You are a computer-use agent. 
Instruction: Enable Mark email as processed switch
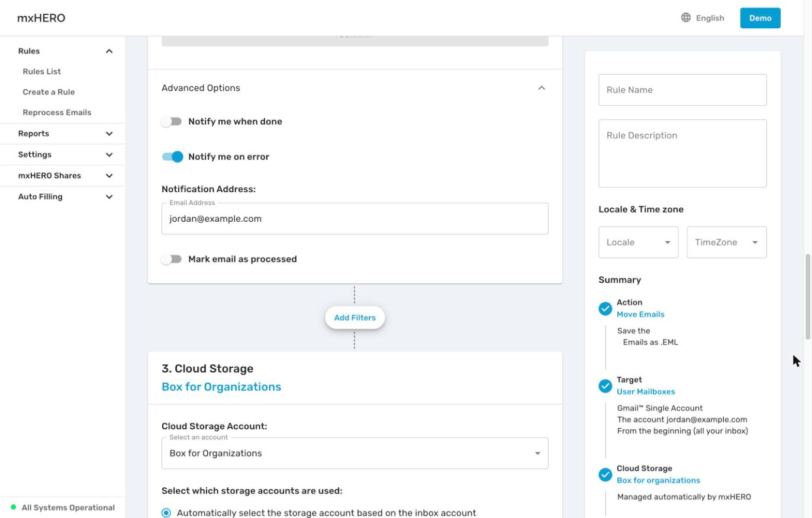coord(172,259)
